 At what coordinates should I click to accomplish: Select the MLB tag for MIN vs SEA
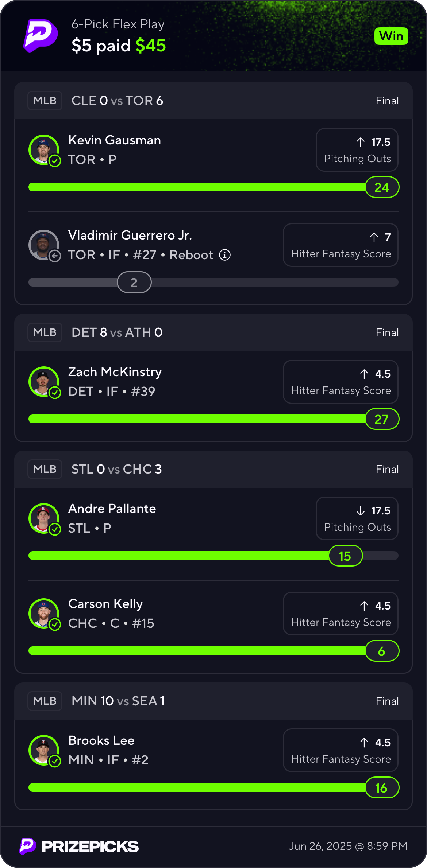(x=45, y=701)
